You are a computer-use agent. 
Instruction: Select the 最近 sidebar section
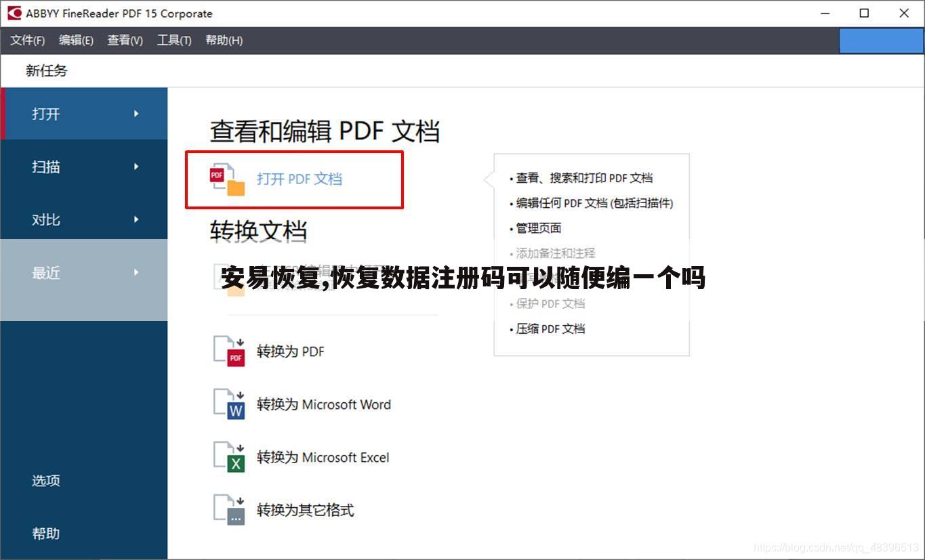(x=84, y=272)
